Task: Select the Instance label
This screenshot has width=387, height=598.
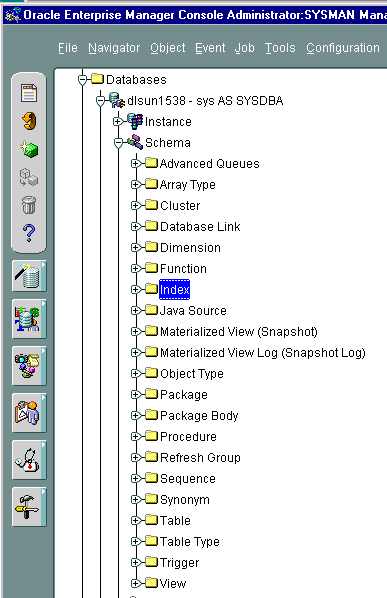Action: coord(168,122)
